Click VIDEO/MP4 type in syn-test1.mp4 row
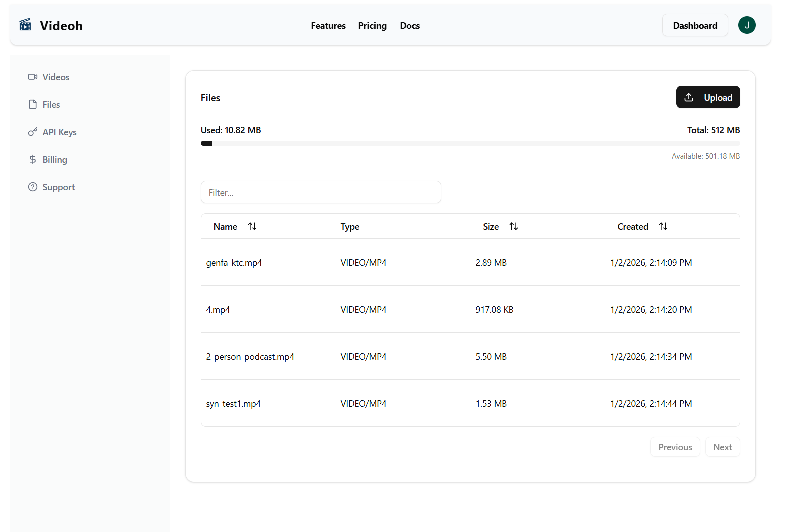 (x=363, y=403)
